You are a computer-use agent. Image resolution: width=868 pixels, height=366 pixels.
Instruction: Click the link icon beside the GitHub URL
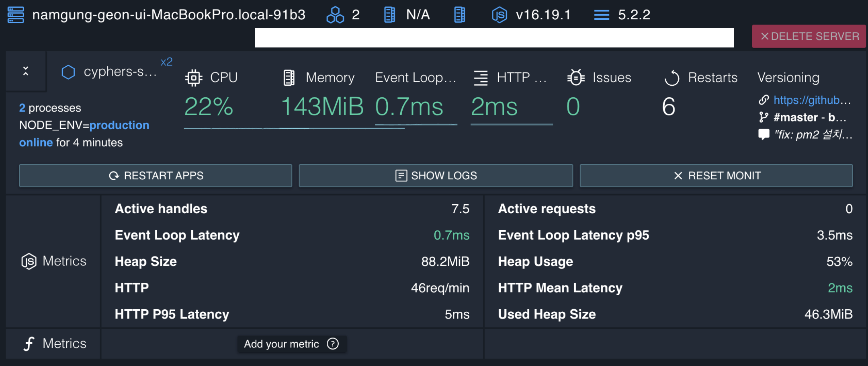(x=764, y=100)
